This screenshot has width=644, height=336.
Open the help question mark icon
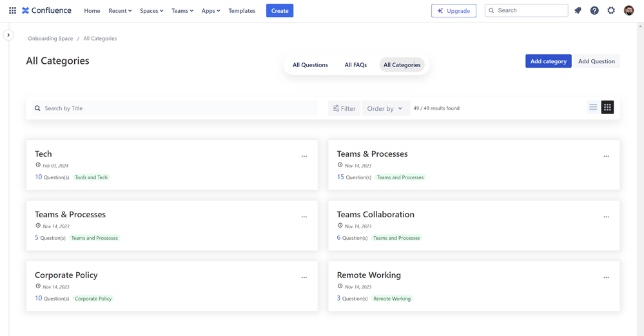click(594, 11)
